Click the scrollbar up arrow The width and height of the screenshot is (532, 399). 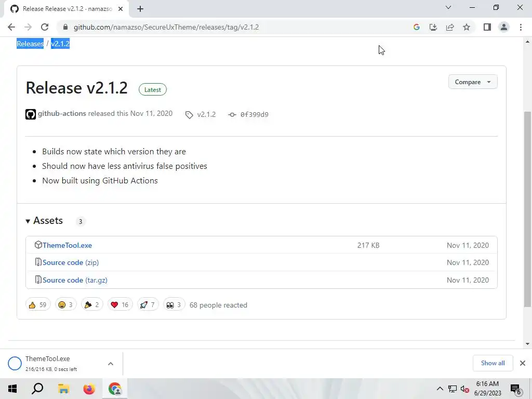[527, 42]
